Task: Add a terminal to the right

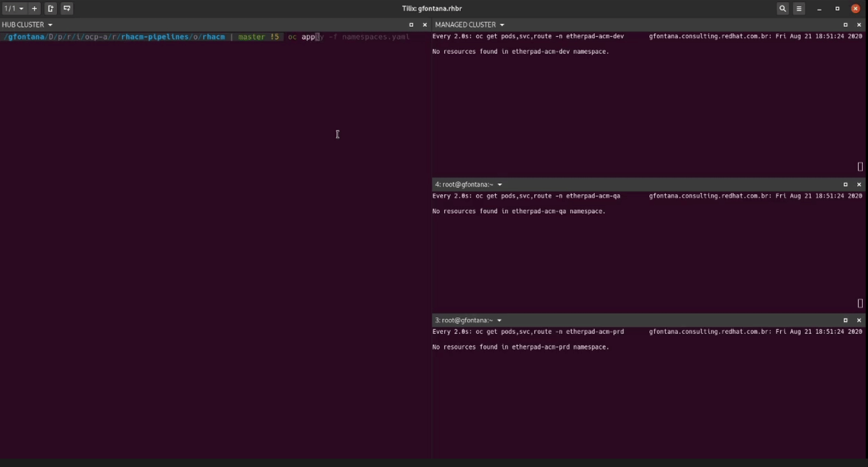Action: (x=51, y=8)
